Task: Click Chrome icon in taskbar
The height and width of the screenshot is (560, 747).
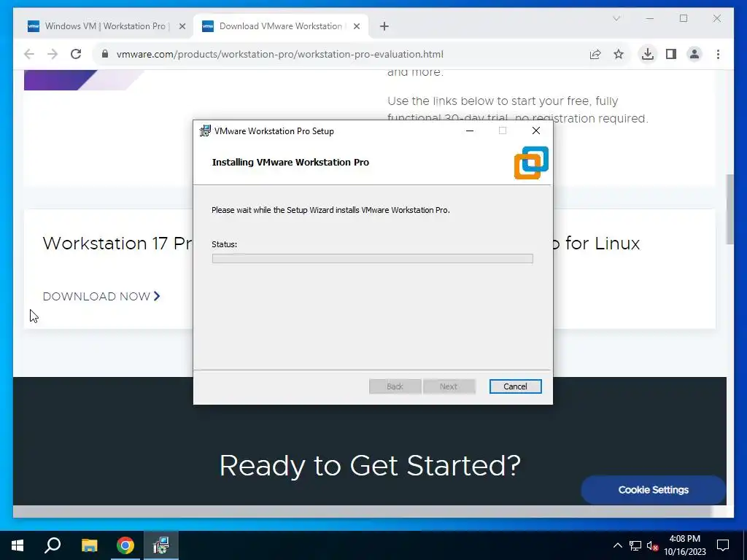Action: [125, 545]
